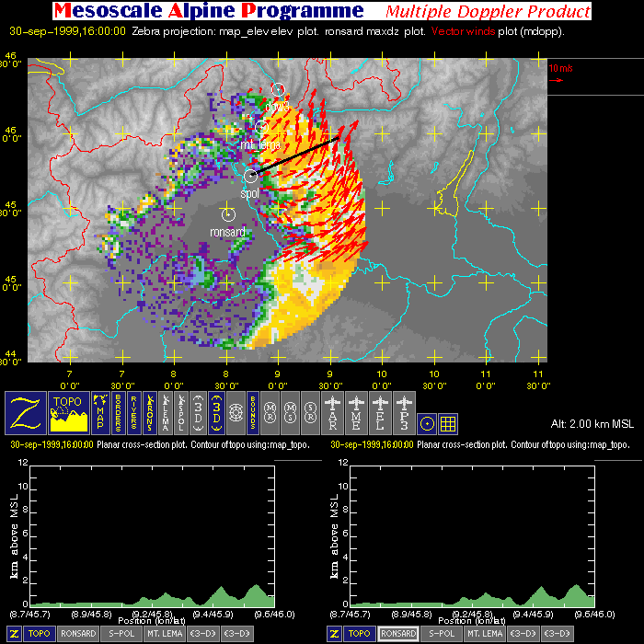Toggle the BOUNDS icon

pyautogui.click(x=251, y=412)
